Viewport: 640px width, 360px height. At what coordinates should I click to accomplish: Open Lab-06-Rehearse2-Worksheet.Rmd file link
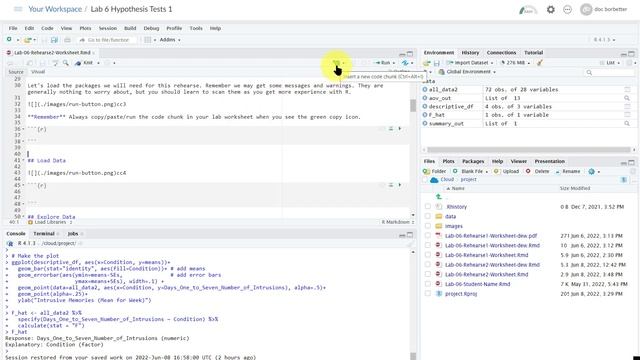[487, 274]
